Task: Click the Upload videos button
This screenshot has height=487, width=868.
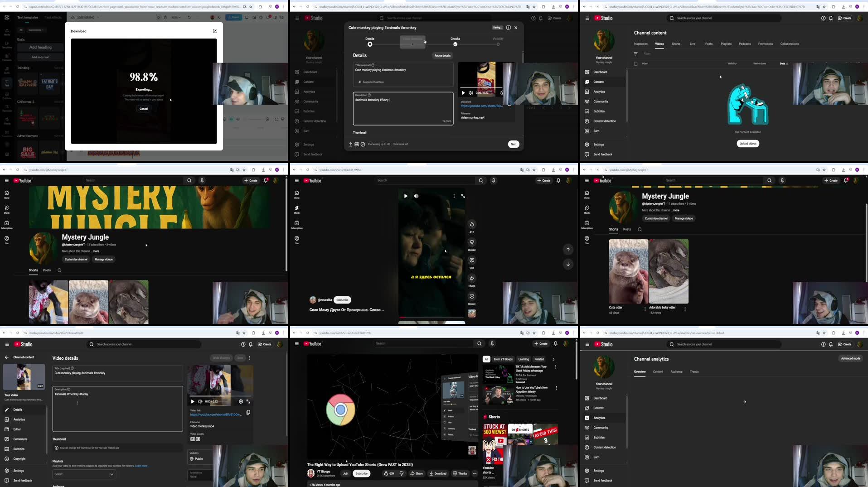Action: coord(748,144)
